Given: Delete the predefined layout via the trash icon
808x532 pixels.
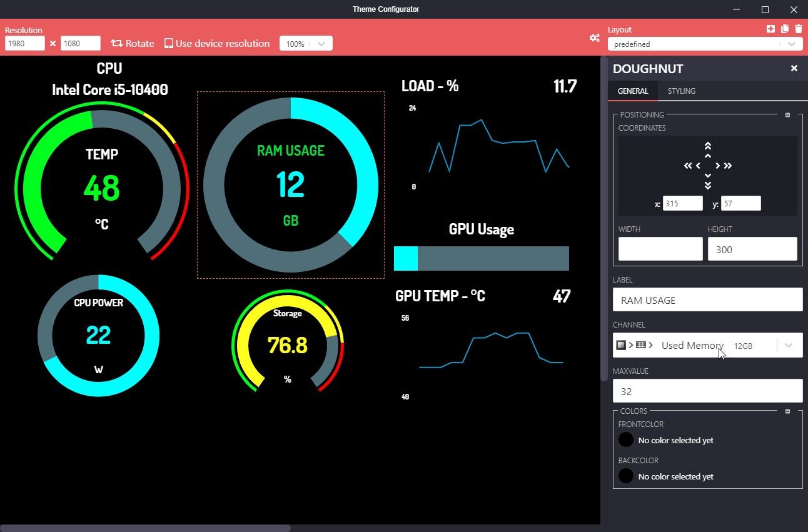Looking at the screenshot, I should click(799, 29).
